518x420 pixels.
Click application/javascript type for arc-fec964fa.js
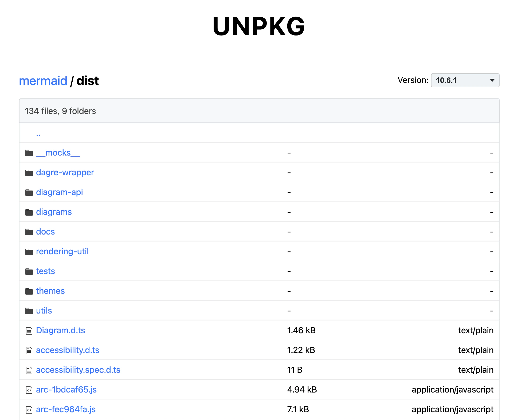pyautogui.click(x=453, y=410)
